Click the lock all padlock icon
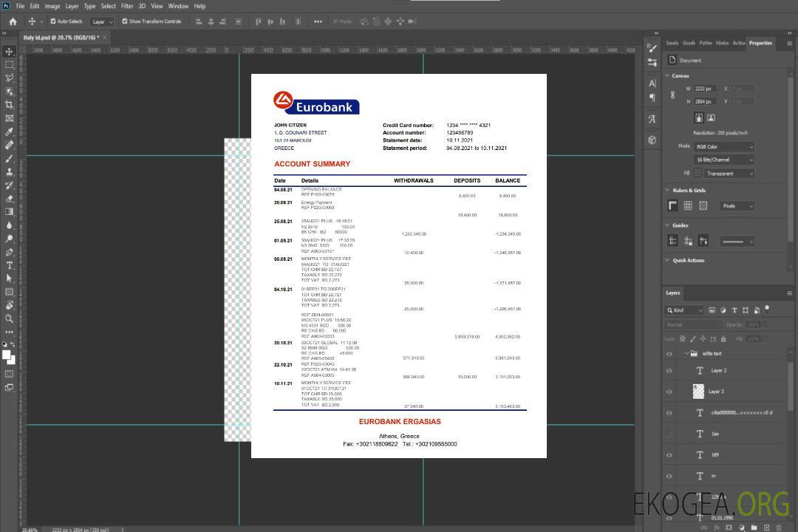 tap(723, 338)
